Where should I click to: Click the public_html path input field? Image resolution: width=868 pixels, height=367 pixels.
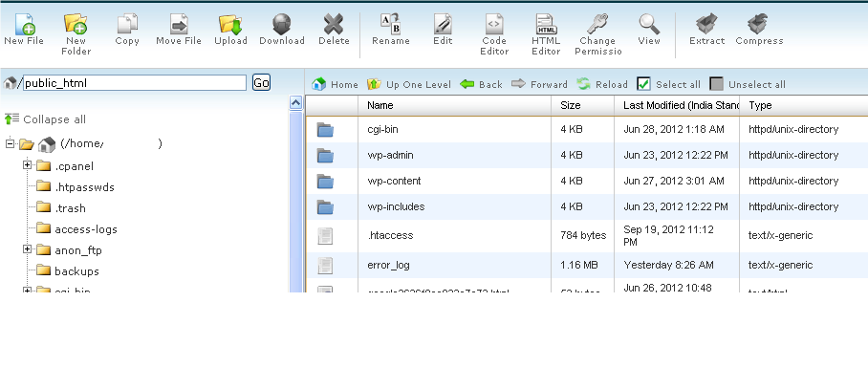(x=135, y=83)
